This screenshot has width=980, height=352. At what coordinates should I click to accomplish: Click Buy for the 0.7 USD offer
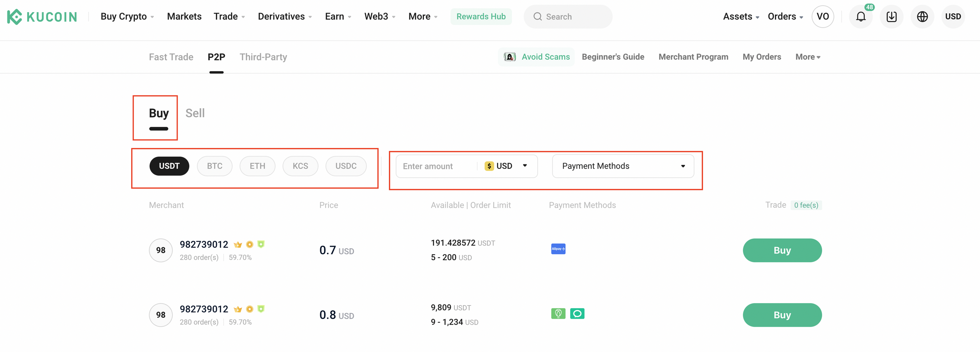pyautogui.click(x=782, y=250)
